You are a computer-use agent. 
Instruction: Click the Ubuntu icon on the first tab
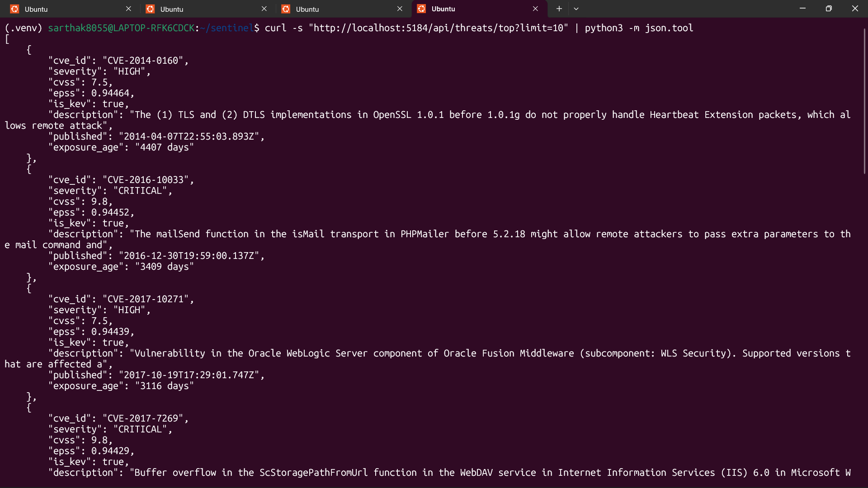(14, 9)
